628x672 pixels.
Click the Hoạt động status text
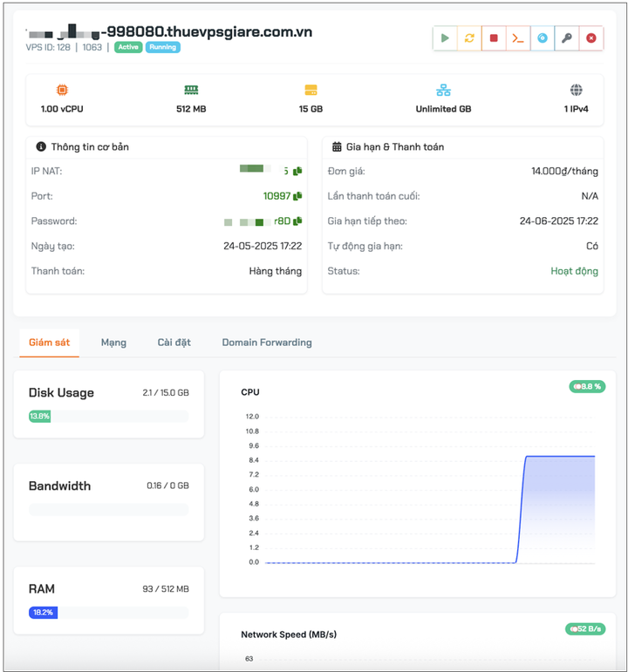tap(575, 271)
